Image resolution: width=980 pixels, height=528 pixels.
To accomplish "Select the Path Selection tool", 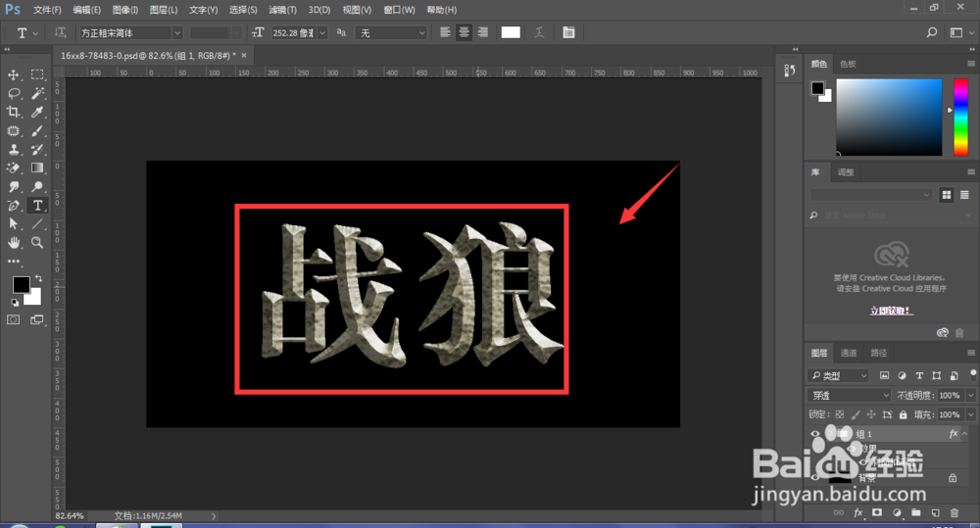I will (13, 223).
